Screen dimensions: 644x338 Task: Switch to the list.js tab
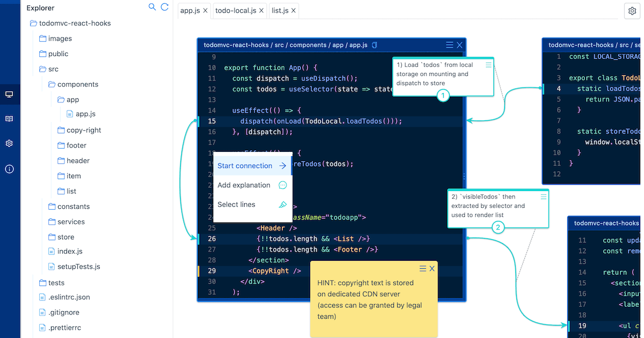coord(279,10)
